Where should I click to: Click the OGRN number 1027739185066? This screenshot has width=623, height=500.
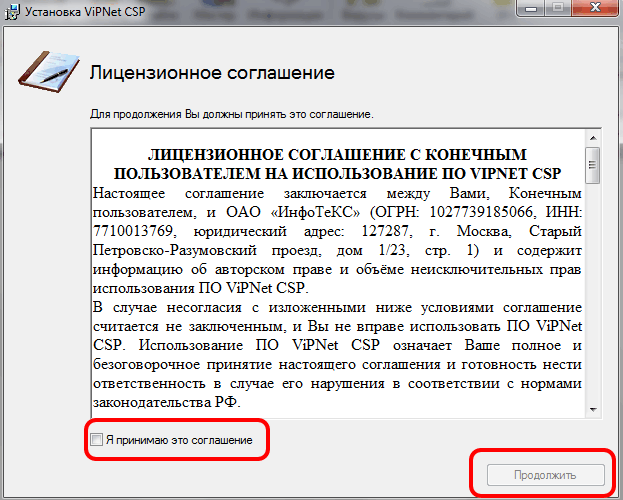tap(481, 212)
